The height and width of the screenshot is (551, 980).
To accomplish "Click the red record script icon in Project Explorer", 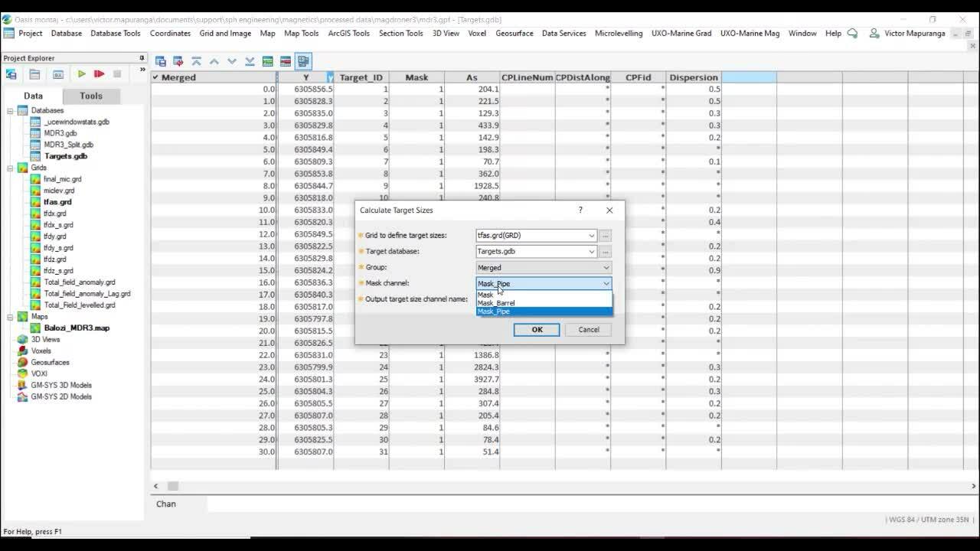I will click(x=99, y=74).
